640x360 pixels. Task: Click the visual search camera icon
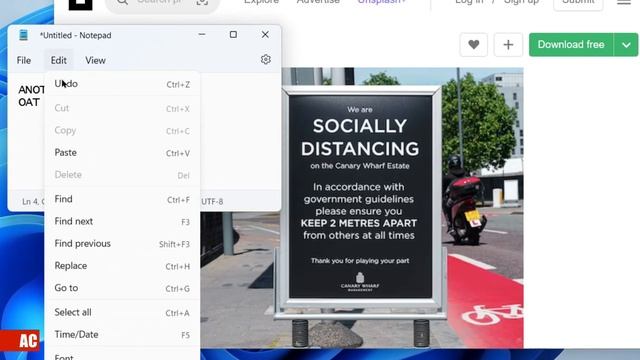tap(202, 2)
